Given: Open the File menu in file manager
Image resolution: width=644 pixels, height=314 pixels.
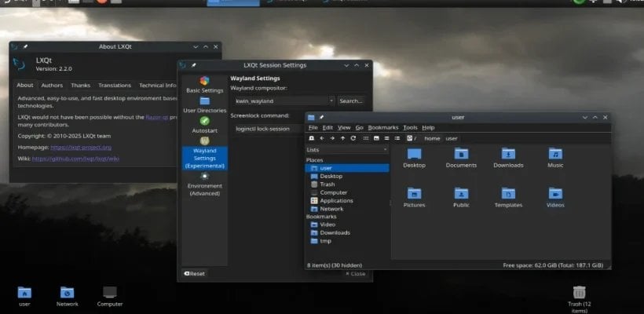Looking at the screenshot, I should [x=313, y=128].
